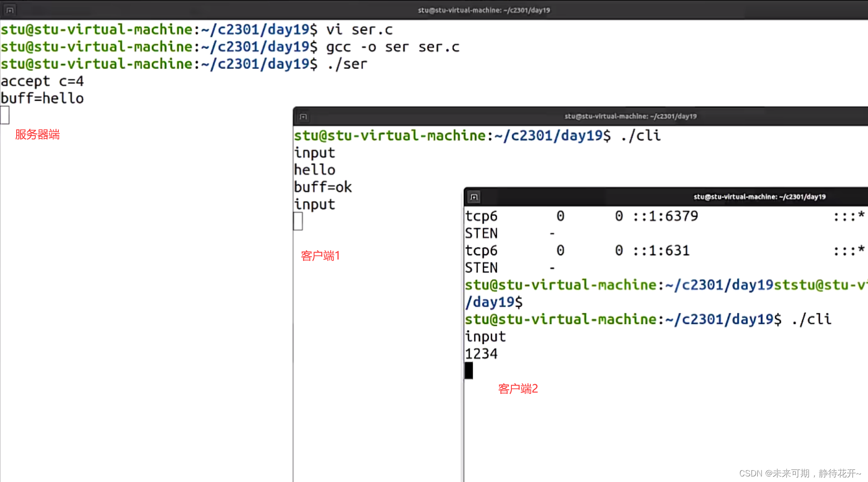The image size is (868, 482).
Task: Select 'tcp6 ::1:6379' line in client 2 terminal
Action: click(x=665, y=216)
